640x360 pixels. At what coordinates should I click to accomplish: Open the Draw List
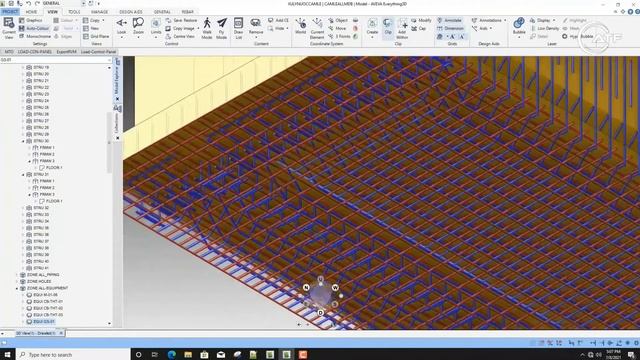coord(238,28)
